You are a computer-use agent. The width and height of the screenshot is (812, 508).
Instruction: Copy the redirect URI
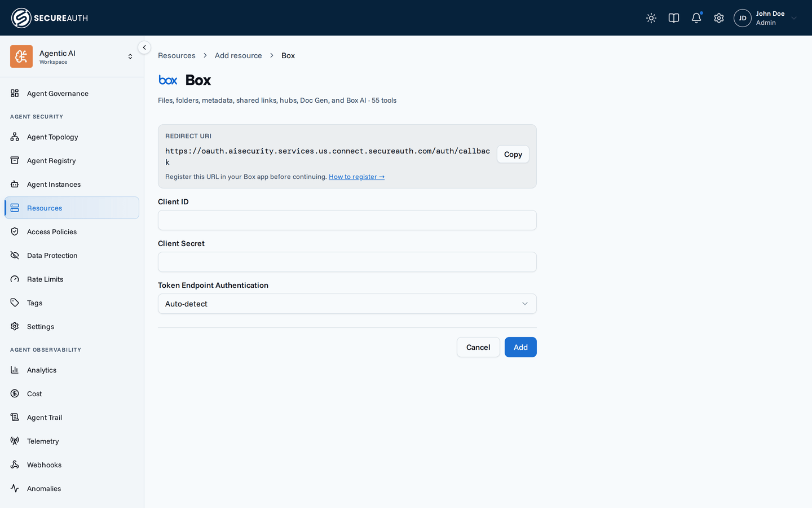(x=513, y=154)
